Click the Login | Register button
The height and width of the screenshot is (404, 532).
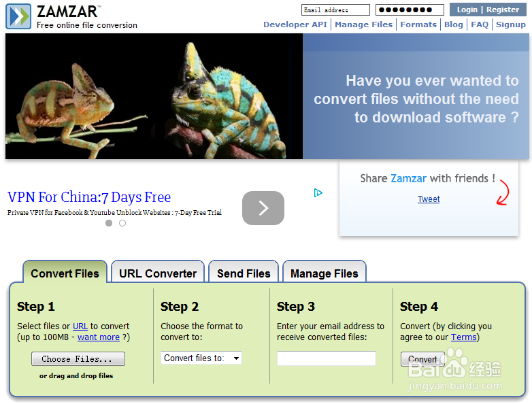(488, 10)
